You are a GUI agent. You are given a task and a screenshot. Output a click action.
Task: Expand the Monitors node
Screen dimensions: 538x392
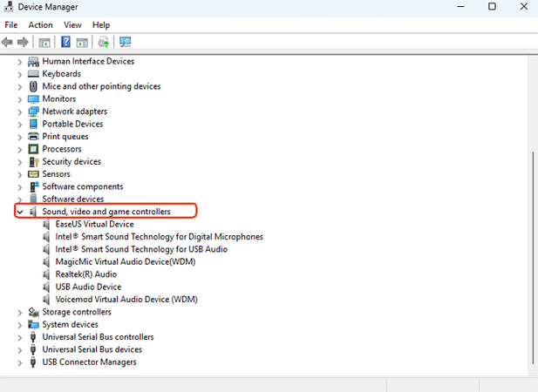click(x=20, y=99)
